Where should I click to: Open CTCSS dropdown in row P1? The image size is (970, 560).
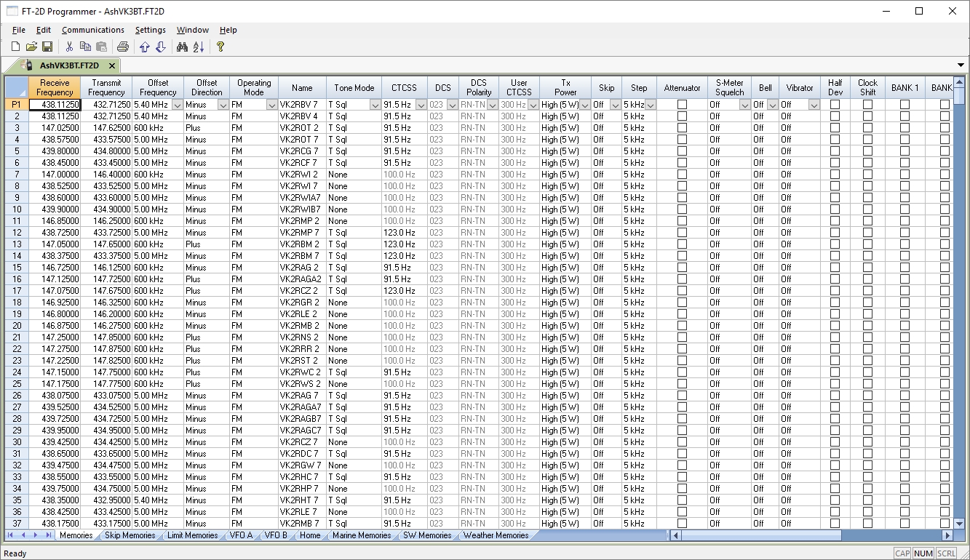(421, 105)
